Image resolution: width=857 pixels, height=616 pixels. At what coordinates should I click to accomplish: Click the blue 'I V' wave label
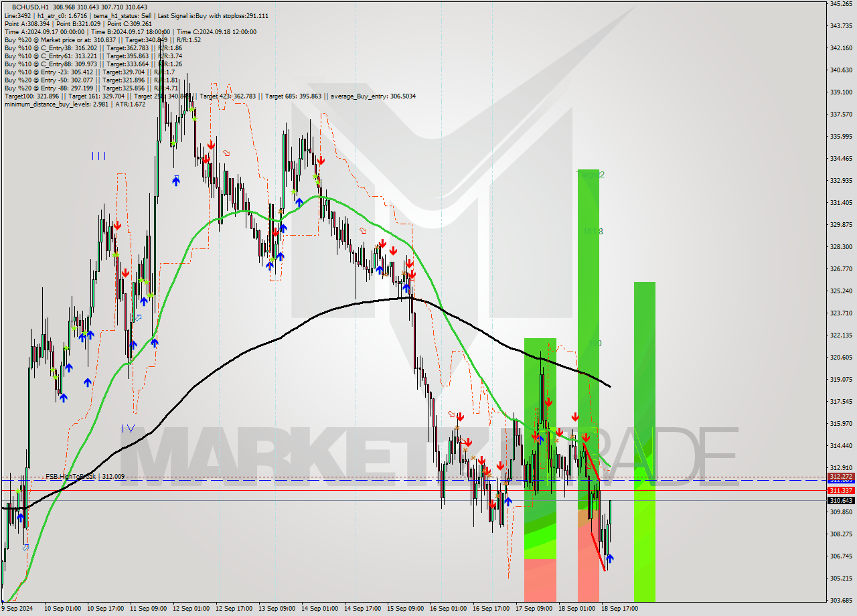click(x=129, y=428)
